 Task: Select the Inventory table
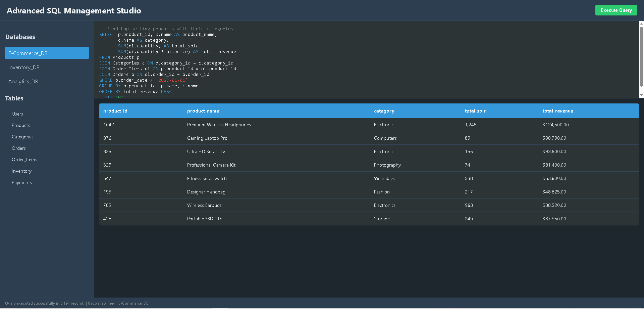[21, 171]
